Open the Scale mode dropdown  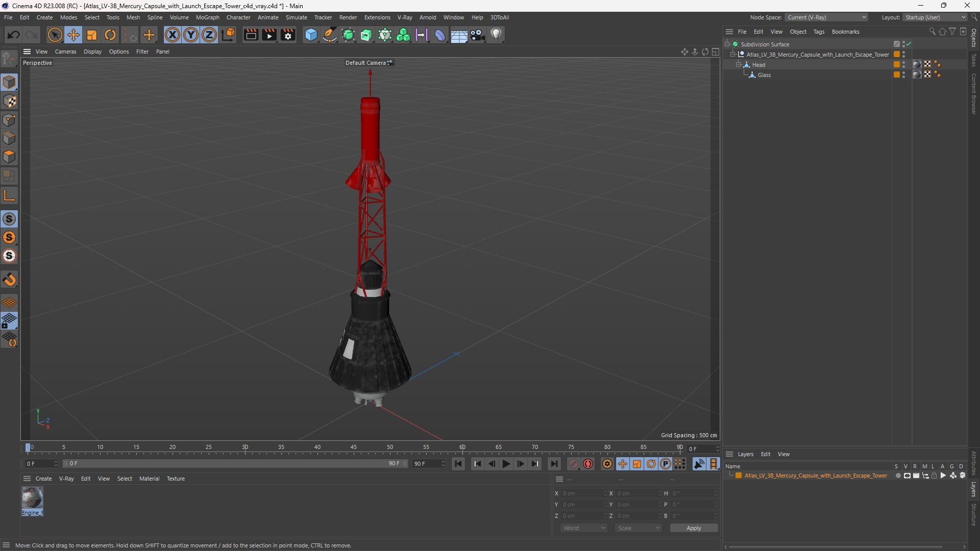639,528
